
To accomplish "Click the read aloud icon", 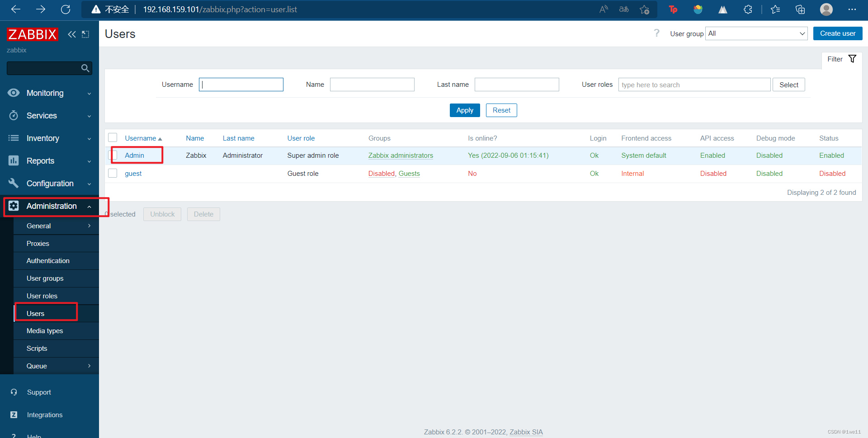I will [604, 9].
